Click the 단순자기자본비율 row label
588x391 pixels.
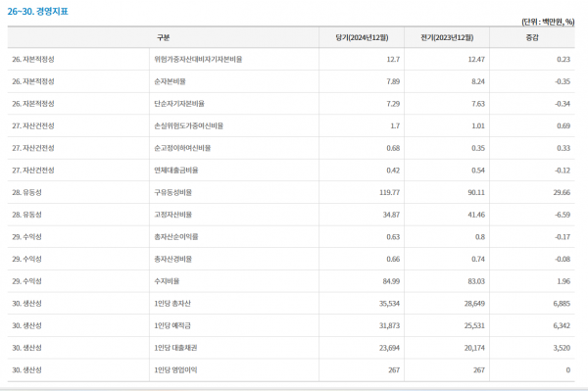coord(179,104)
